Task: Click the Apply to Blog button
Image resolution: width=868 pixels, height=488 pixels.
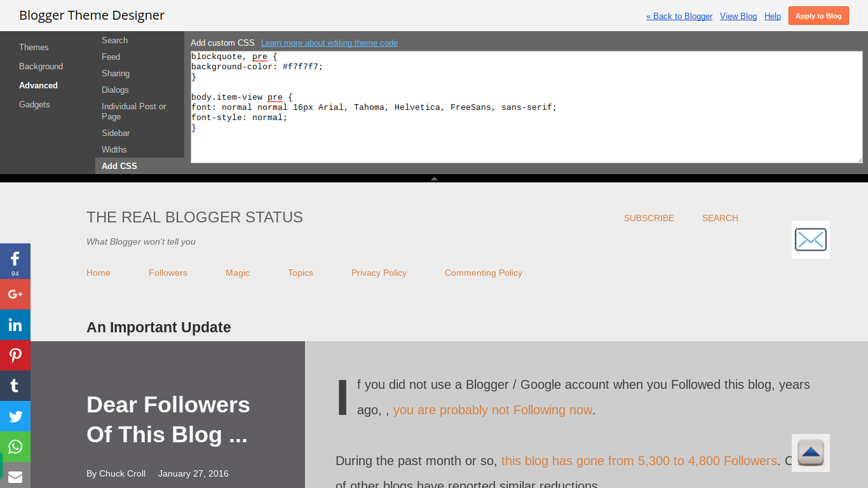Action: point(818,15)
